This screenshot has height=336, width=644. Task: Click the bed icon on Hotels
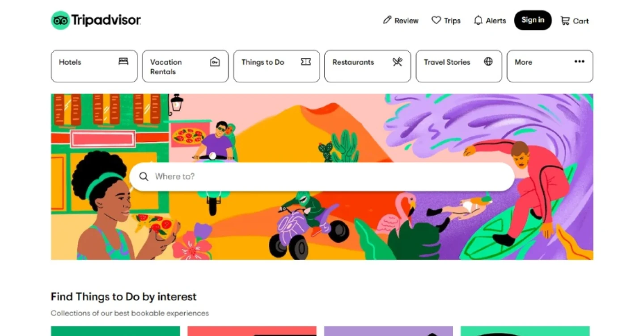coord(123,62)
